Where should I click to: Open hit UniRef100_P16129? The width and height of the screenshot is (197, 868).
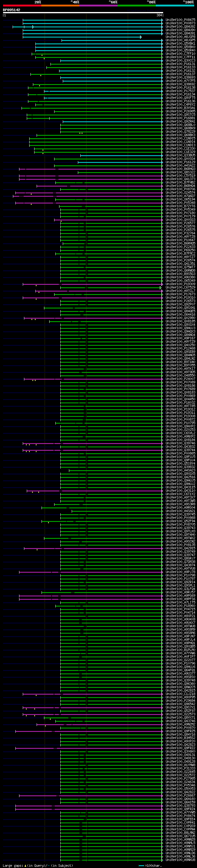pos(180,162)
